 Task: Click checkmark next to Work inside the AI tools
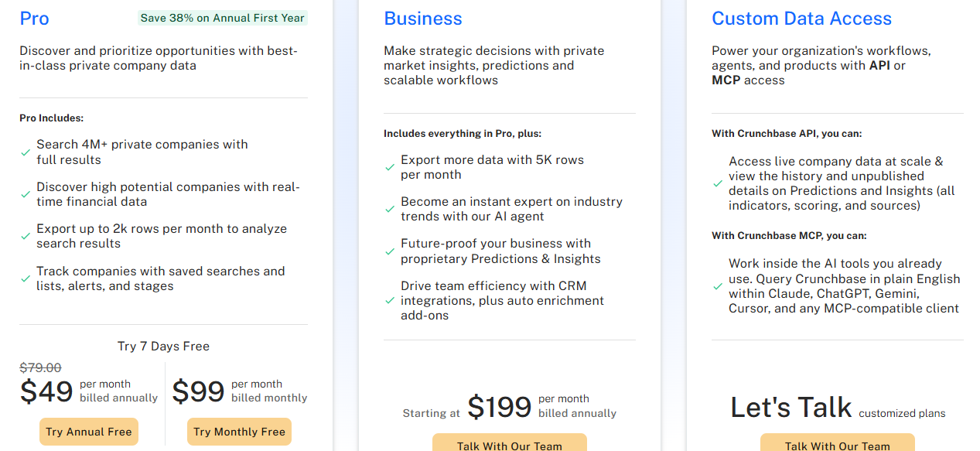pos(718,286)
